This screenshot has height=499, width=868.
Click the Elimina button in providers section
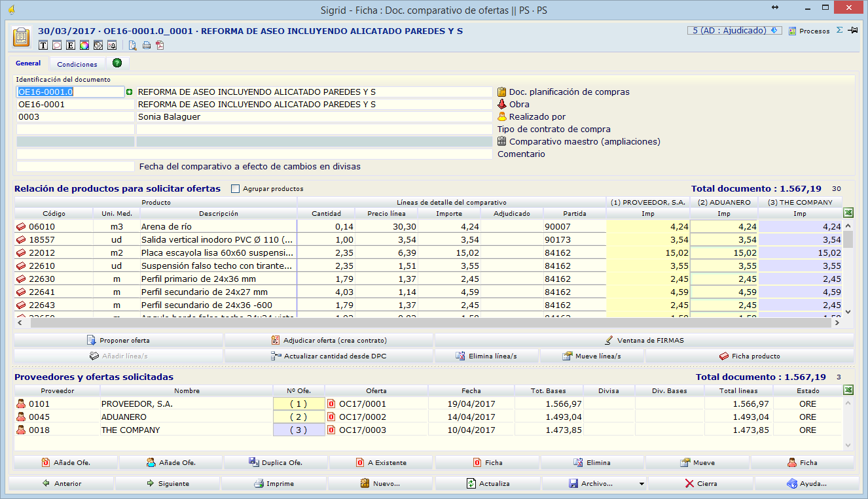click(592, 462)
